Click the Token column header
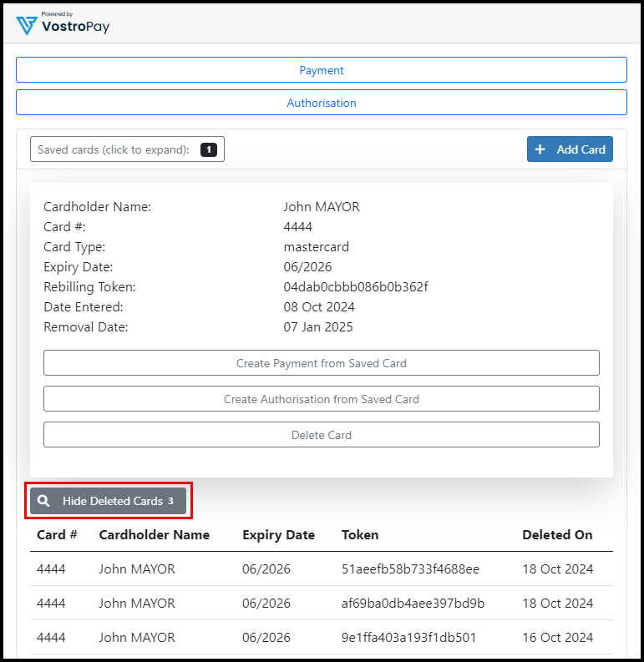The height and width of the screenshot is (662, 644). click(360, 535)
